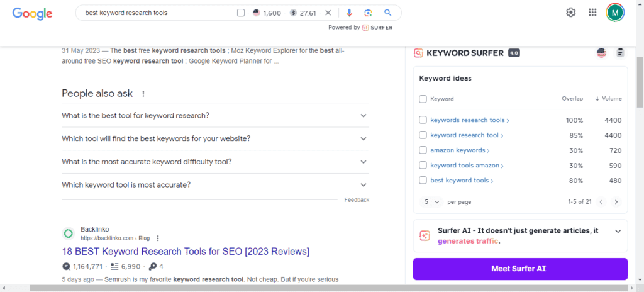Viewport: 644px width, 292px height.
Task: Click the Meet Surfer AI button
Action: click(x=520, y=269)
